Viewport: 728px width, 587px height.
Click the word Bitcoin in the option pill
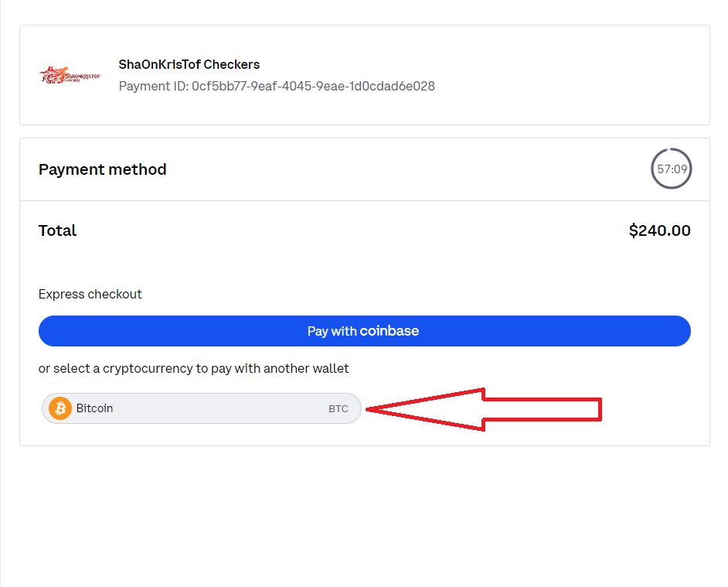pos(94,408)
